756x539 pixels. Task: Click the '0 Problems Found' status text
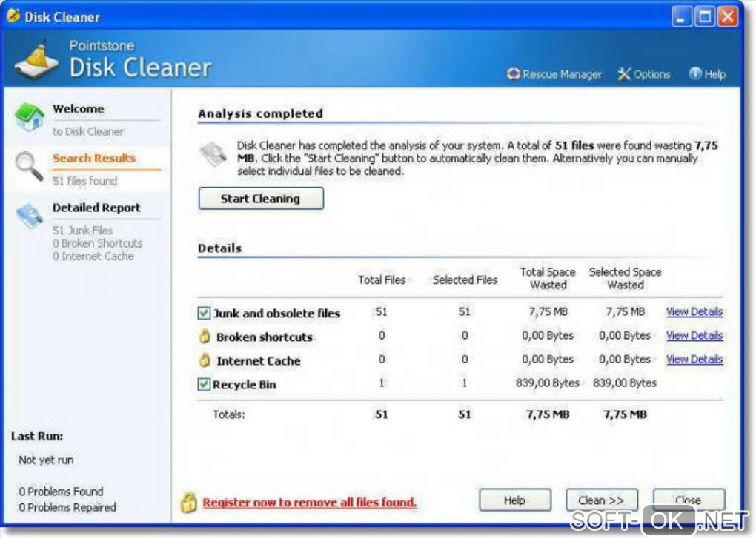61,492
